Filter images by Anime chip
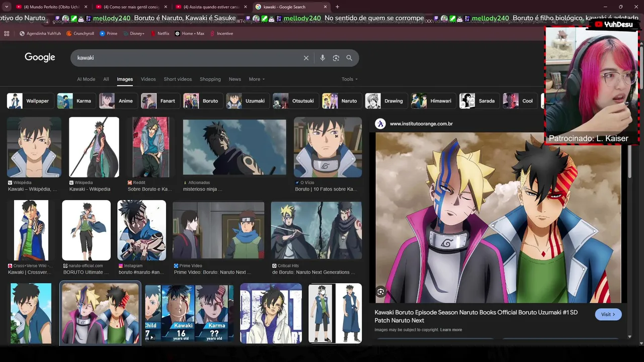 click(118, 101)
